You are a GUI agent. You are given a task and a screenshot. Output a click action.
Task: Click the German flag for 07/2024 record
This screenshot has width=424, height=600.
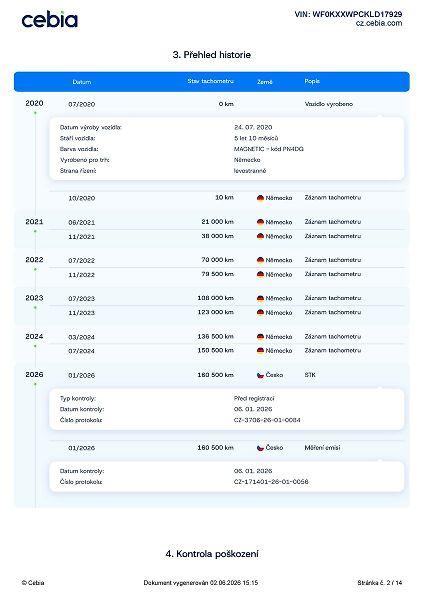(x=260, y=351)
